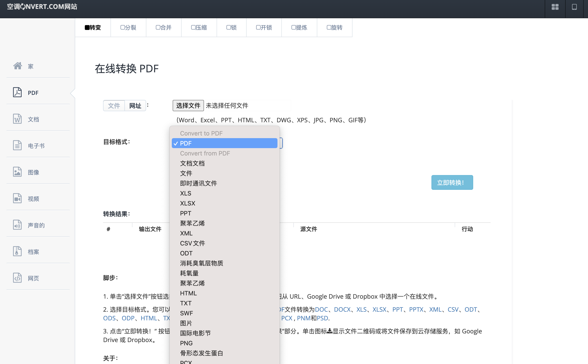This screenshot has width=588, height=364.
Task: Click the video file icon 视频
Action: coord(17,198)
